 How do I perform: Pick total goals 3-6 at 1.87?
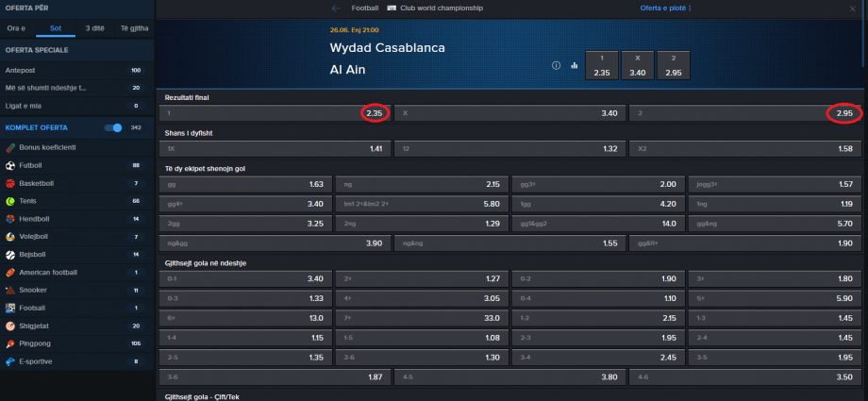(275, 377)
